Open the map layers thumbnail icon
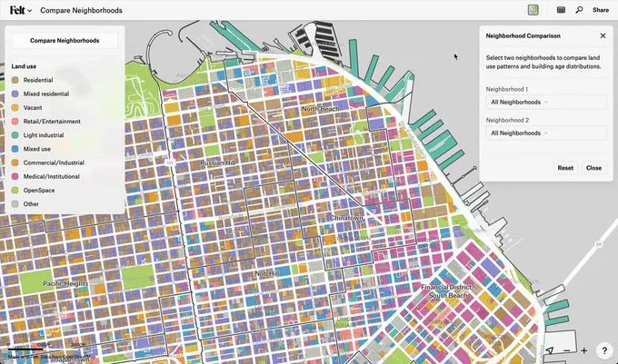 pos(533,10)
